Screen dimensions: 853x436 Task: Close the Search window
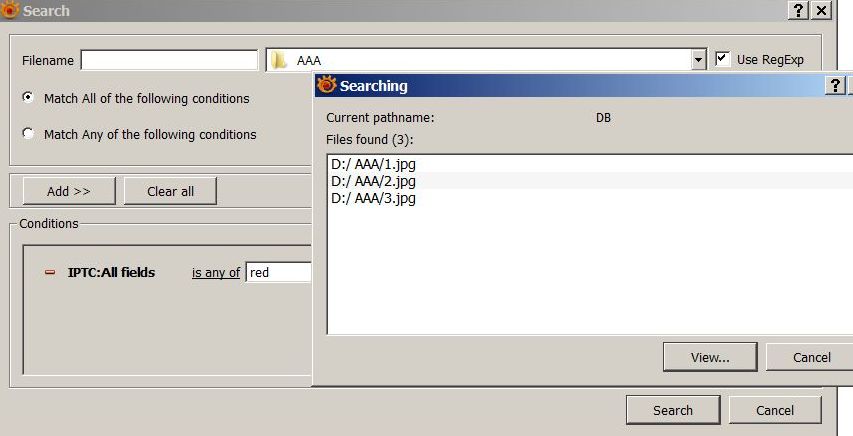[x=821, y=10]
